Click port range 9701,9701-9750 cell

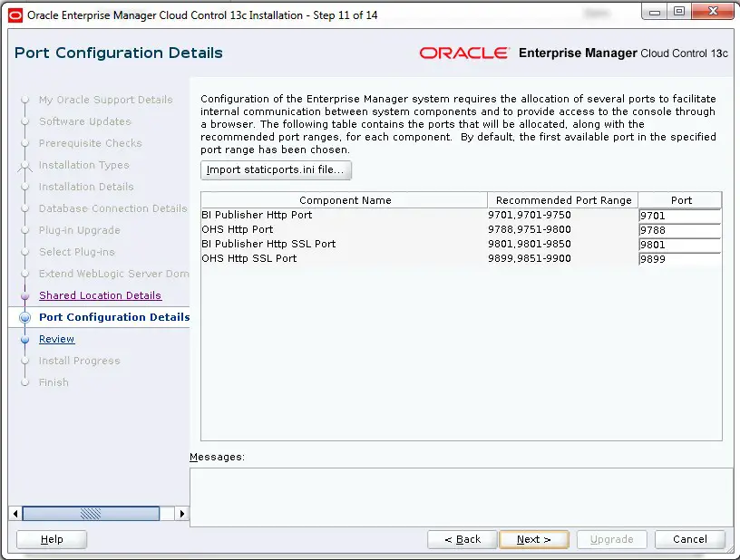[530, 215]
